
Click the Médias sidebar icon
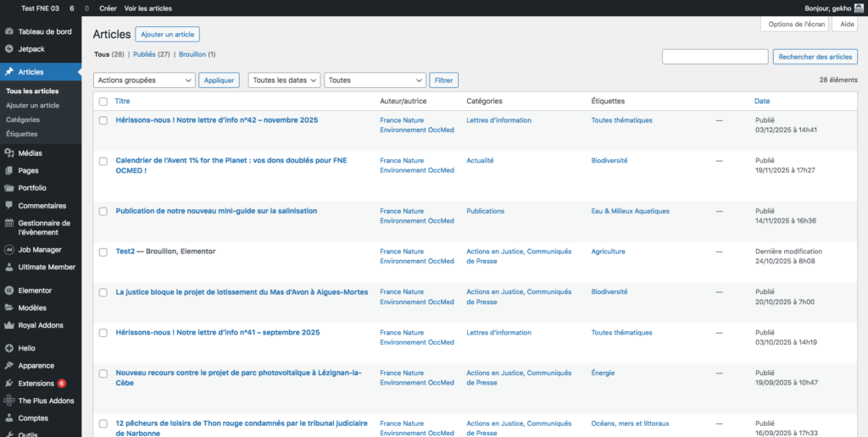pos(8,153)
